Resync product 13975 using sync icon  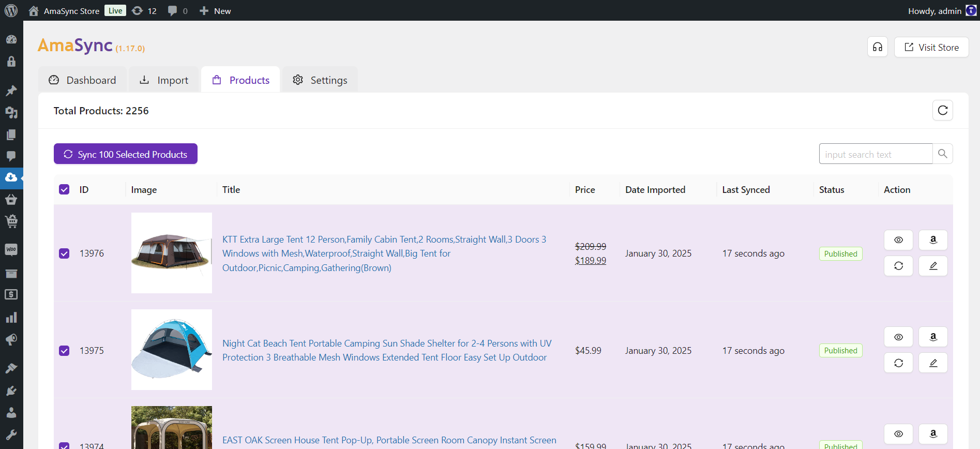(x=898, y=363)
